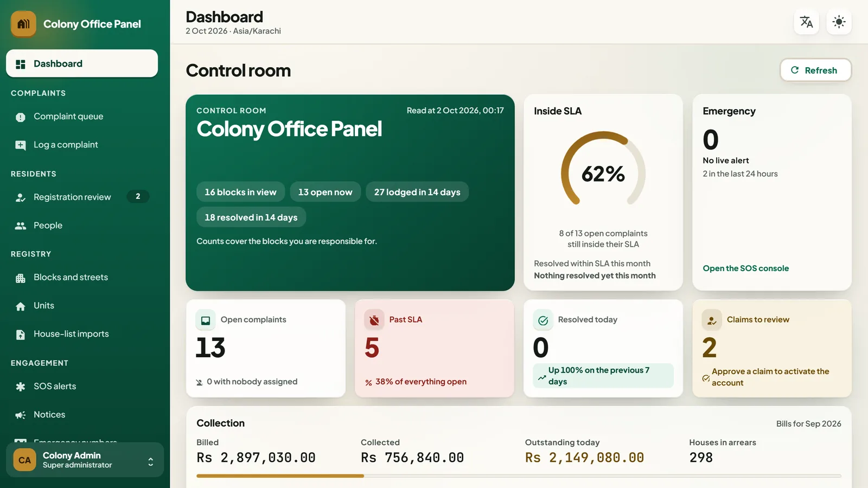
Task: Select the People icon in sidebar
Action: (x=21, y=226)
